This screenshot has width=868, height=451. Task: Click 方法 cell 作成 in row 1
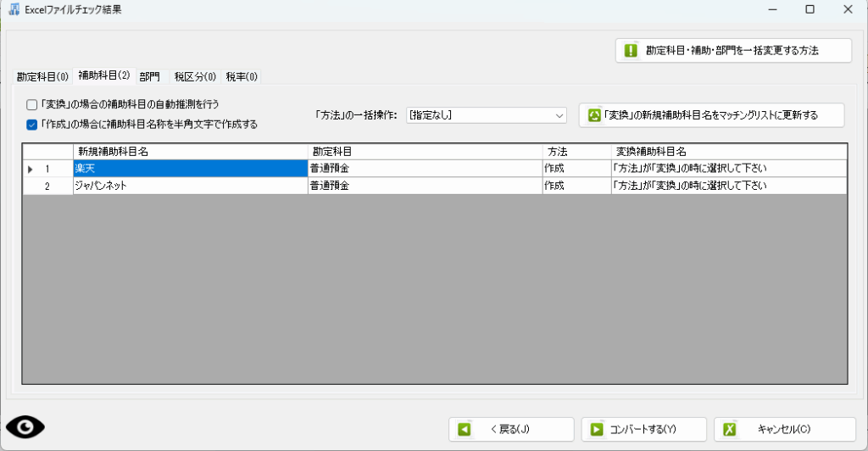576,169
